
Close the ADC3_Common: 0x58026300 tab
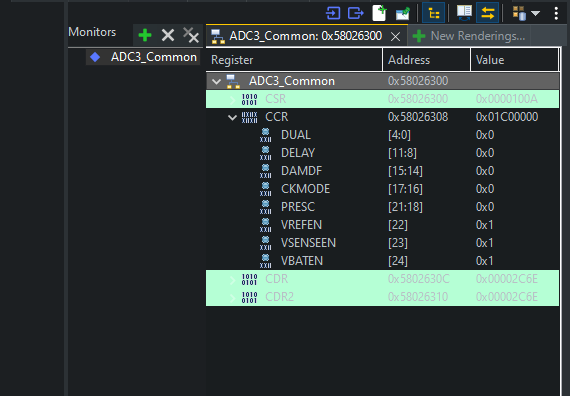coord(396,36)
